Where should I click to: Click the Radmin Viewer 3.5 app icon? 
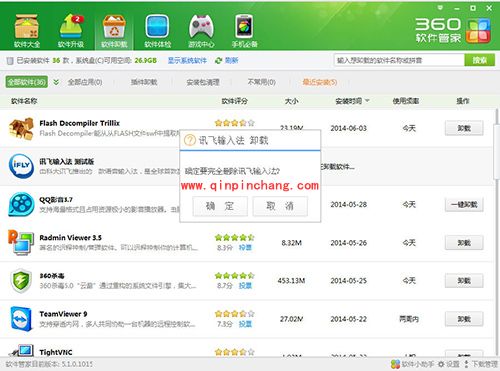point(21,242)
